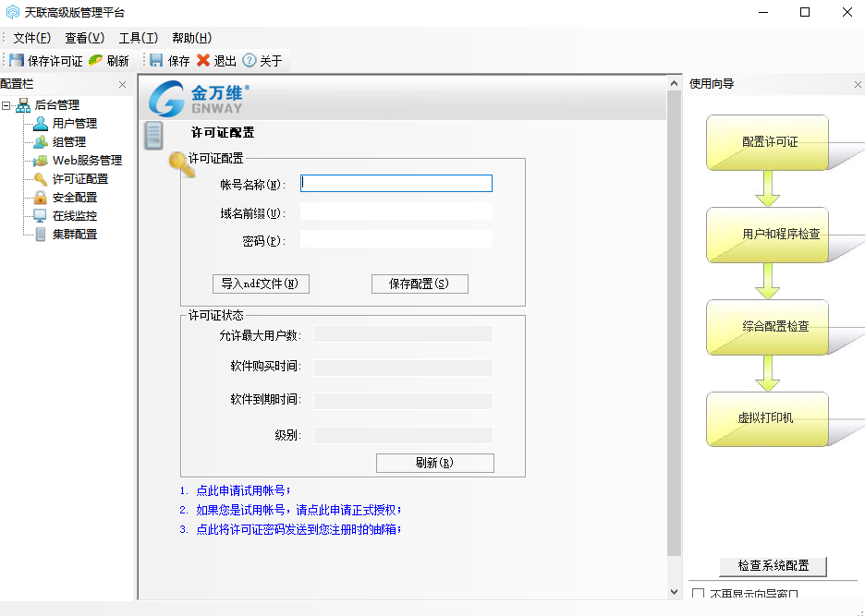Click the 刷新(R) button
This screenshot has height=616, width=865.
(434, 464)
